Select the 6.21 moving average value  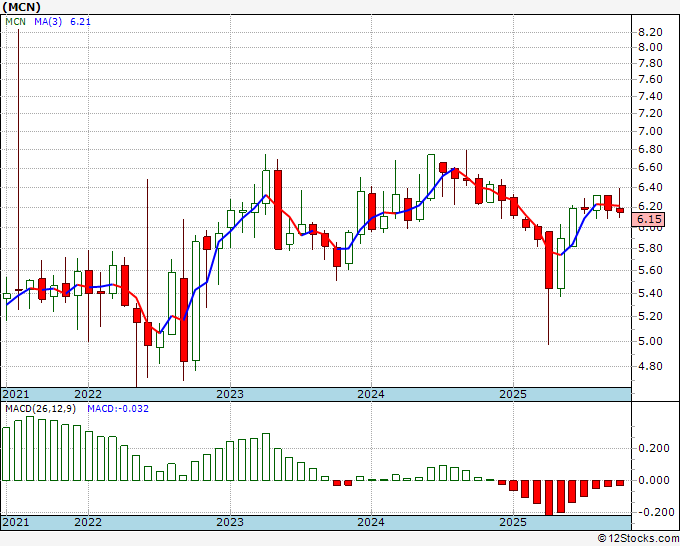(x=80, y=21)
